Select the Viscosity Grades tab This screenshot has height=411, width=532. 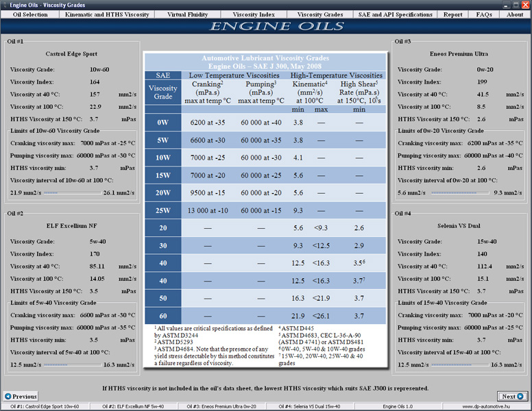coord(320,14)
